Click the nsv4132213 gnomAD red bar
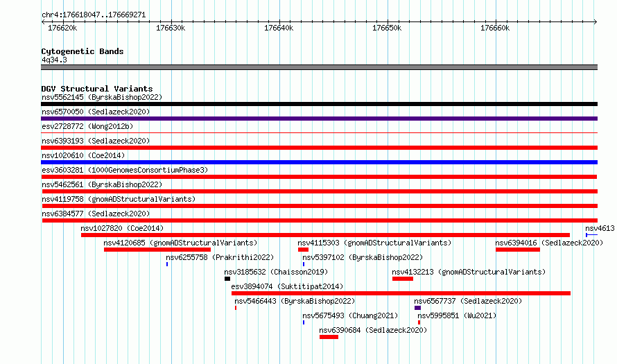 (403, 279)
